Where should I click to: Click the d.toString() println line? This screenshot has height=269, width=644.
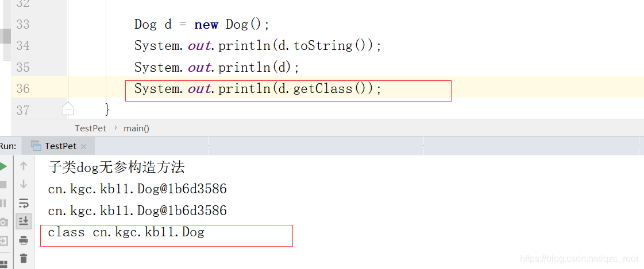point(258,45)
